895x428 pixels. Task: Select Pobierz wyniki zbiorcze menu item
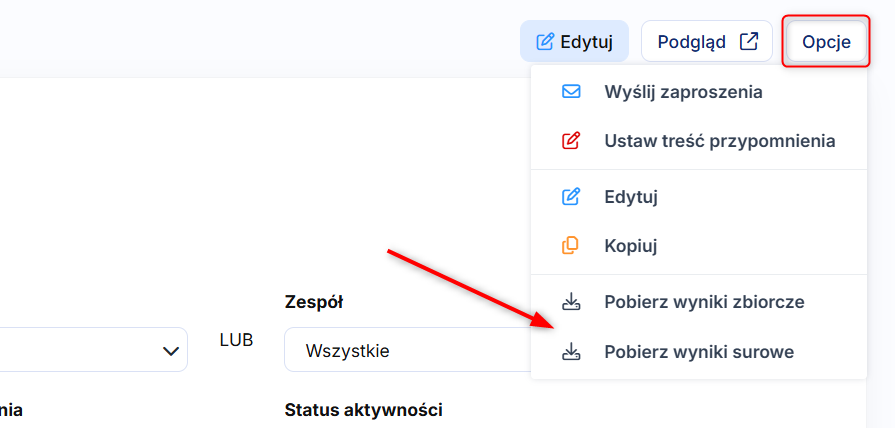pyautogui.click(x=704, y=301)
